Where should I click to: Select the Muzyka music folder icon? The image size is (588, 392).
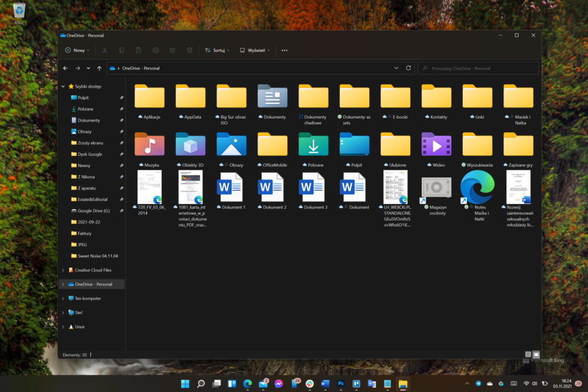tap(149, 144)
